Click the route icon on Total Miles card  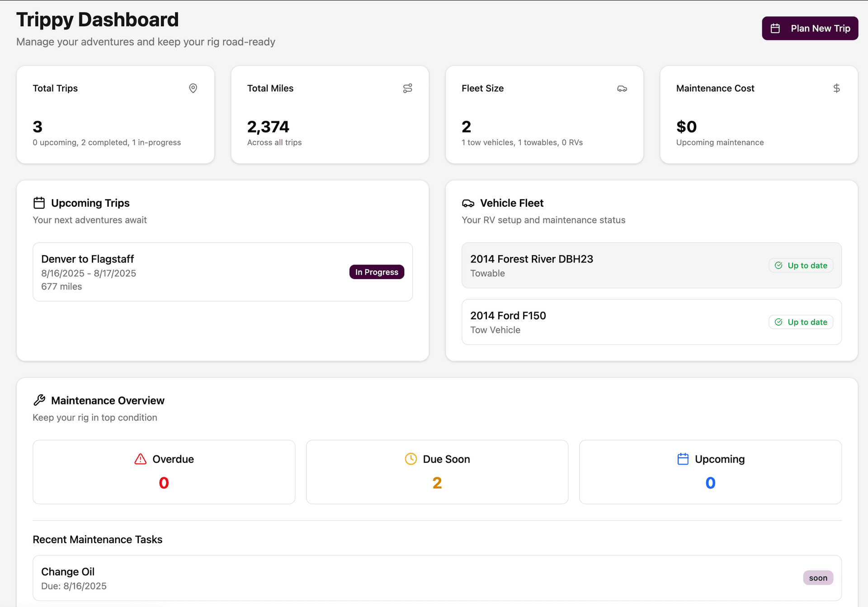407,88
